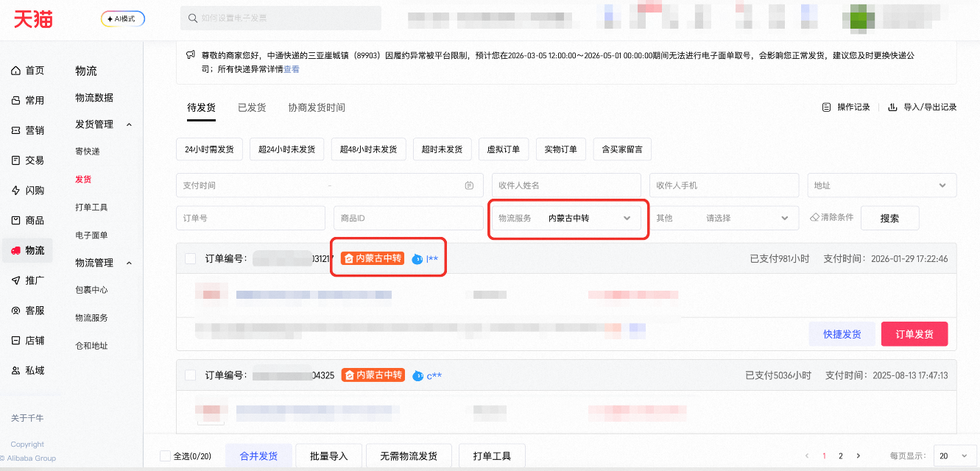The height and width of the screenshot is (471, 980).
Task: Open 首页 in the left sidebar
Action: pyautogui.click(x=27, y=71)
